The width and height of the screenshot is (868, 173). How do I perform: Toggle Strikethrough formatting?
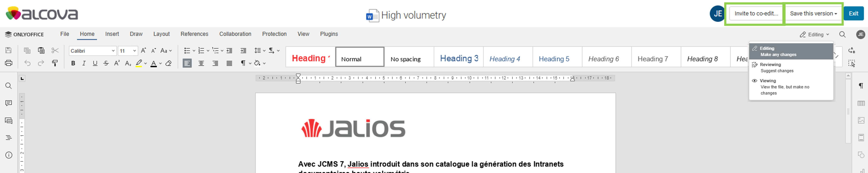[106, 63]
